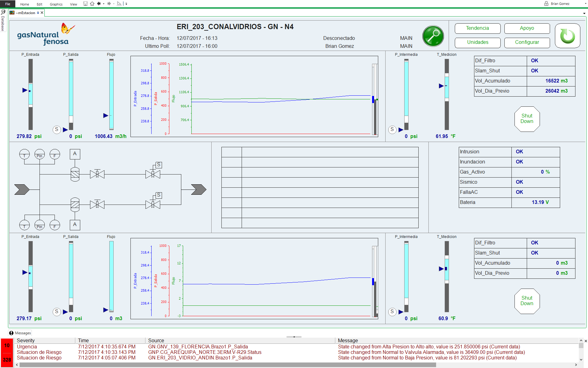588x368 pixels.
Task: Expand the quick access toolbar customize dropdown
Action: 126,4
